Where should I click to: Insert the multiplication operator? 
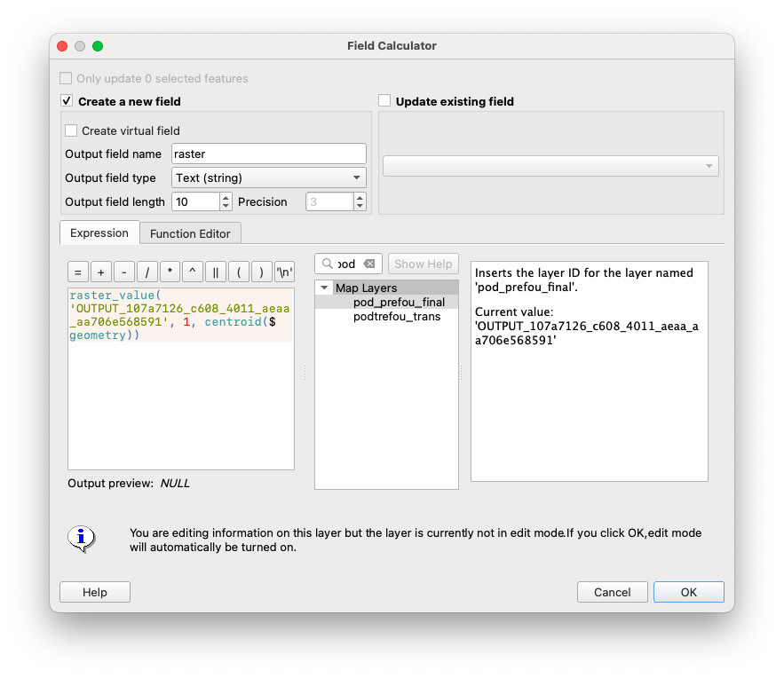click(170, 272)
